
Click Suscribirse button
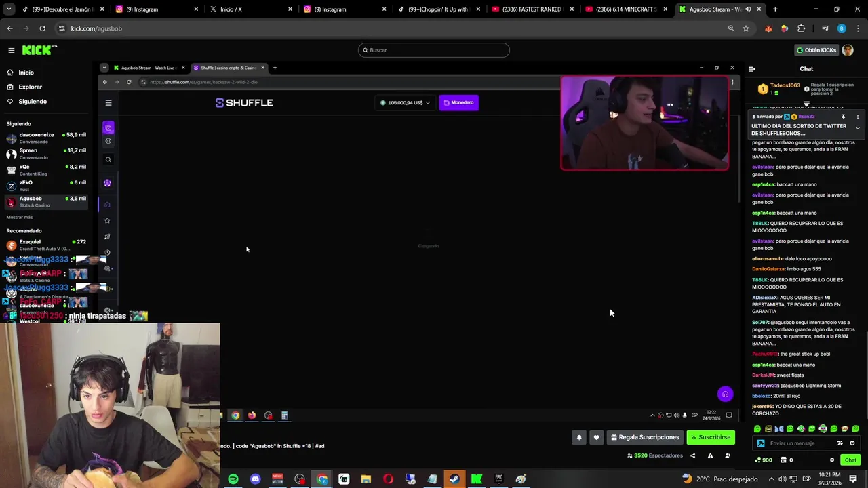coord(711,437)
